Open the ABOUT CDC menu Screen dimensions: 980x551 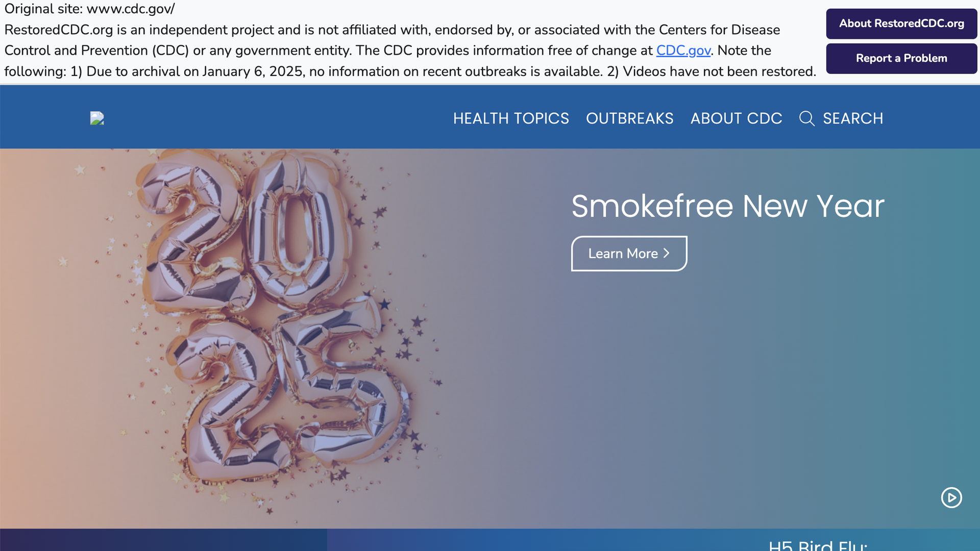[x=736, y=118]
